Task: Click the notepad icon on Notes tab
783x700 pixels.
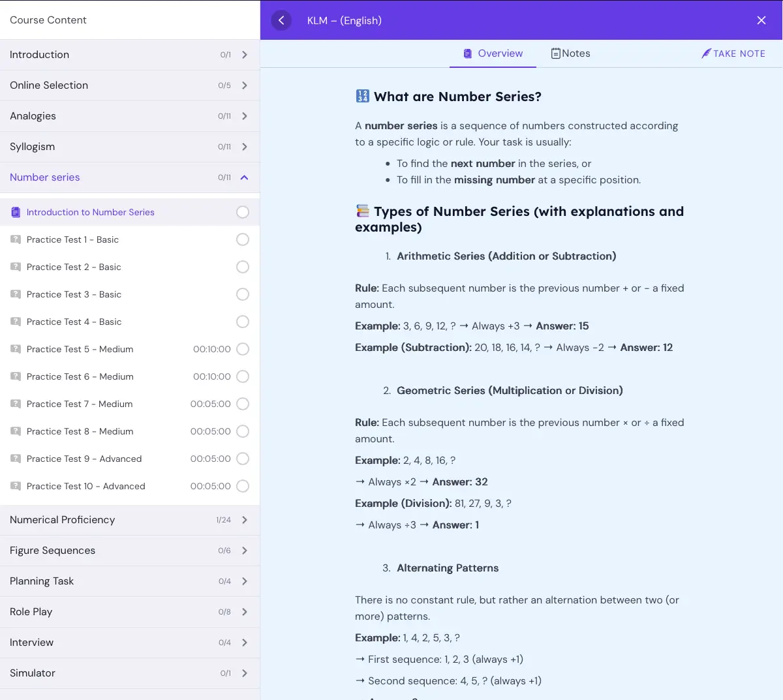Action: tap(556, 53)
